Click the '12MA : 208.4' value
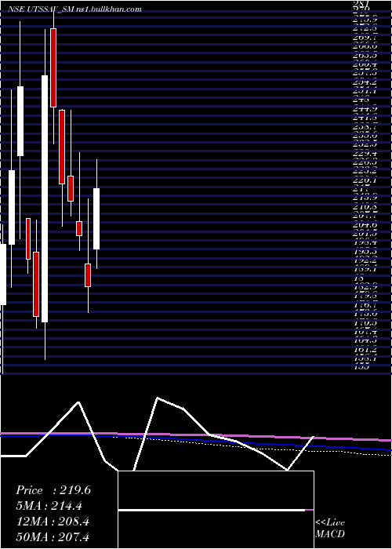 [53, 522]
